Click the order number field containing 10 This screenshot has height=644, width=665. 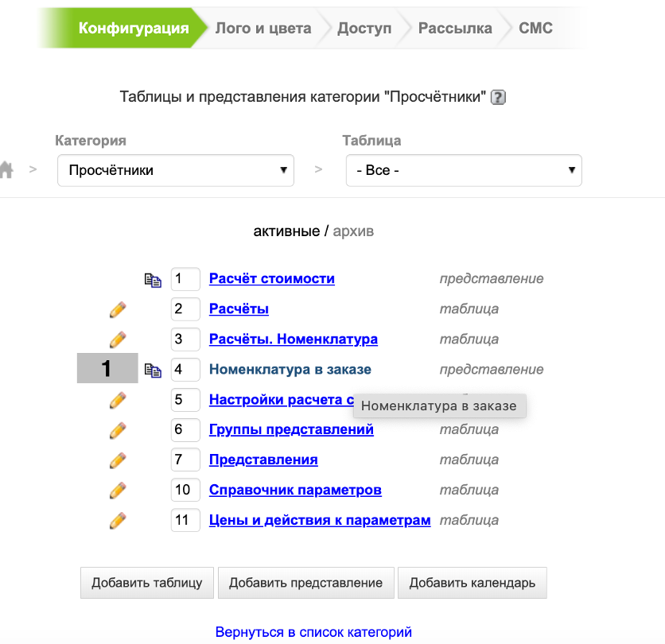tap(185, 490)
